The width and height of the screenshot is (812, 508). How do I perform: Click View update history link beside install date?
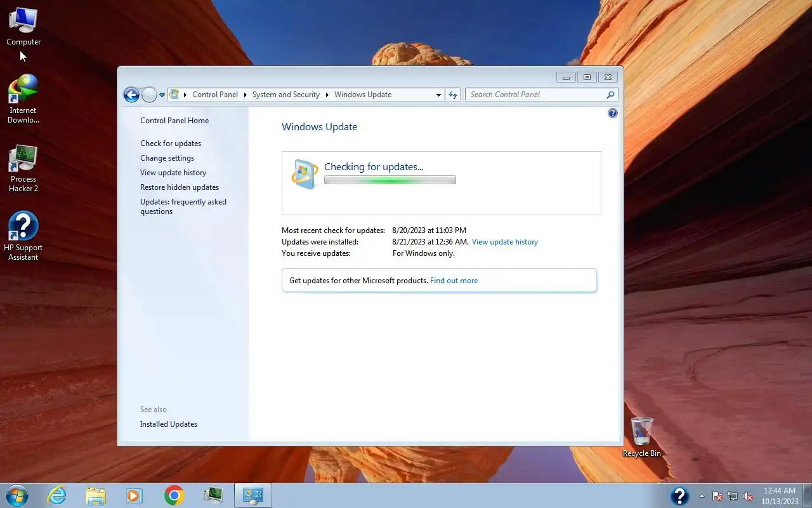(x=505, y=242)
